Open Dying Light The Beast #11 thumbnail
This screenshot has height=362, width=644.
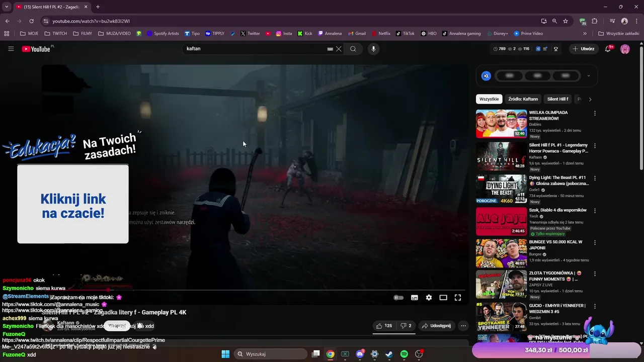(x=501, y=189)
